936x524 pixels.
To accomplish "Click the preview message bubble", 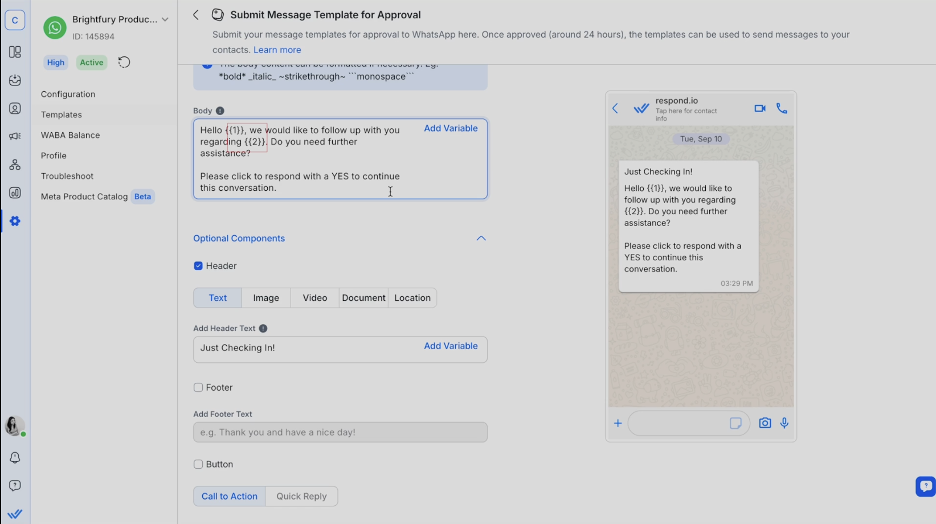I will point(688,226).
